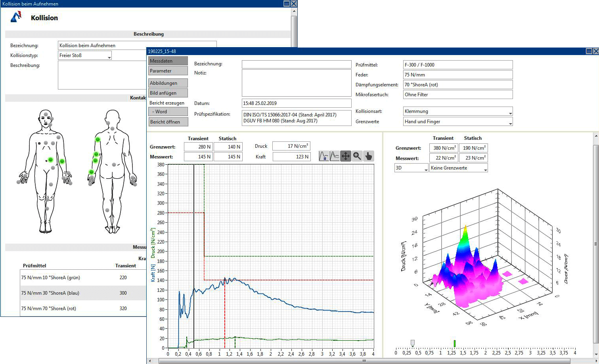The width and height of the screenshot is (599, 364).
Task: Click the Bild anfügen button
Action: coord(168,93)
